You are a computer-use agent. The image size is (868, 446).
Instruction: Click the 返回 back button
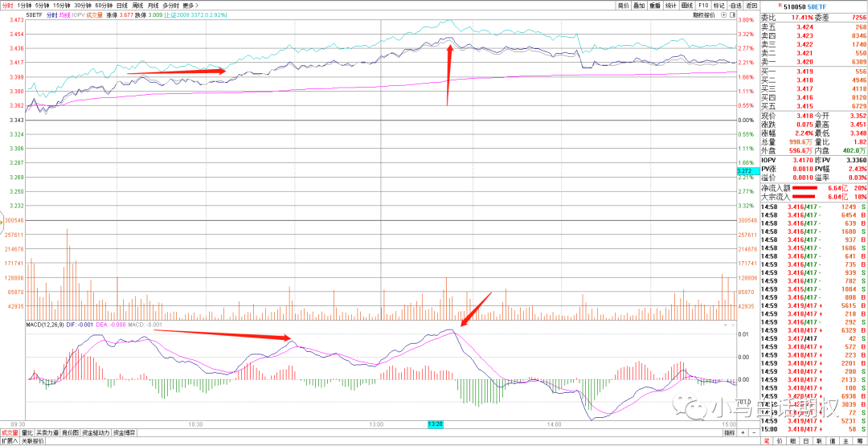751,5
